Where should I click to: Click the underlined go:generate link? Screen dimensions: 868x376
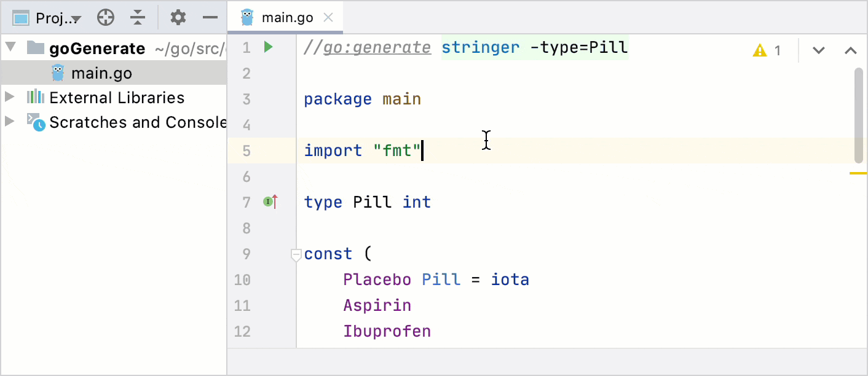[x=377, y=47]
